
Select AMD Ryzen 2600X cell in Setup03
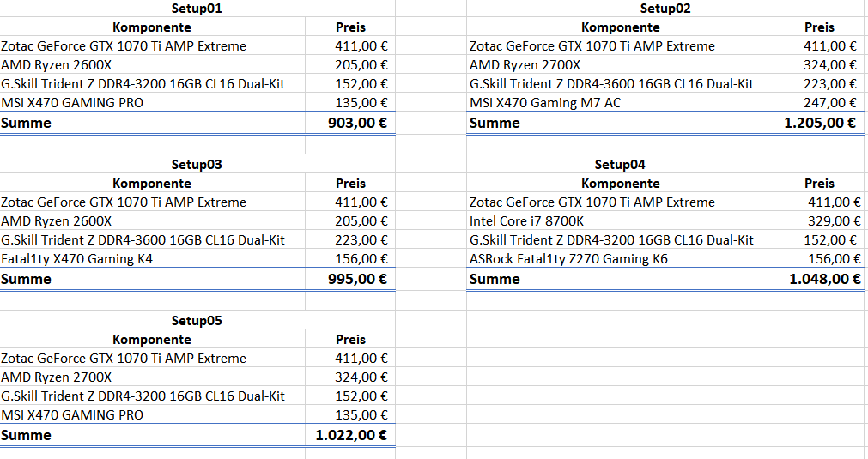pos(152,220)
